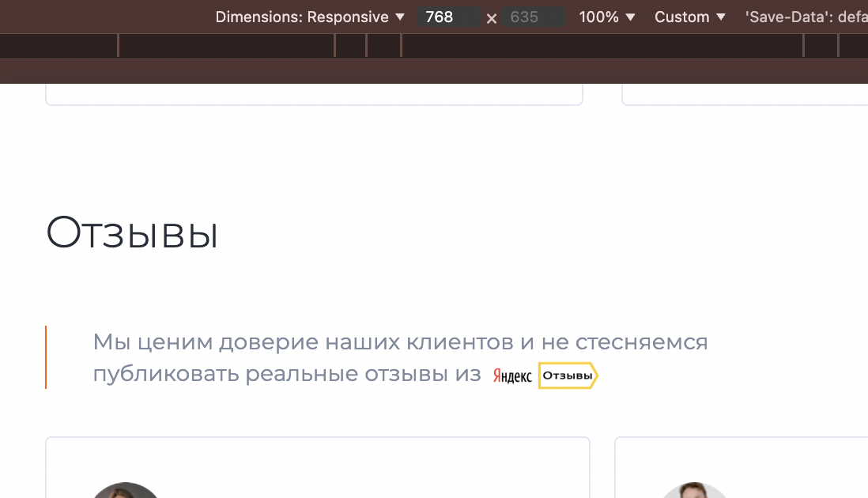Click the yellow Отзывы badge
The height and width of the screenshot is (498, 868).
pyautogui.click(x=568, y=375)
